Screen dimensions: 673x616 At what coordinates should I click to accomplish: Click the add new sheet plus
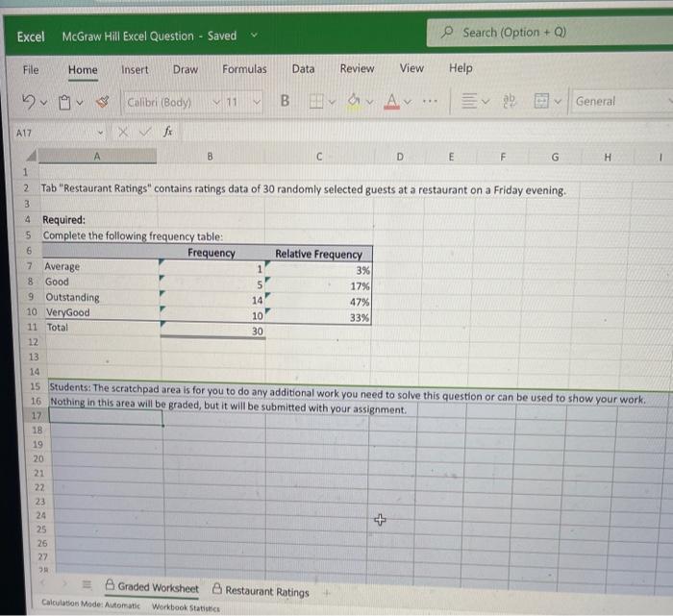pos(327,593)
